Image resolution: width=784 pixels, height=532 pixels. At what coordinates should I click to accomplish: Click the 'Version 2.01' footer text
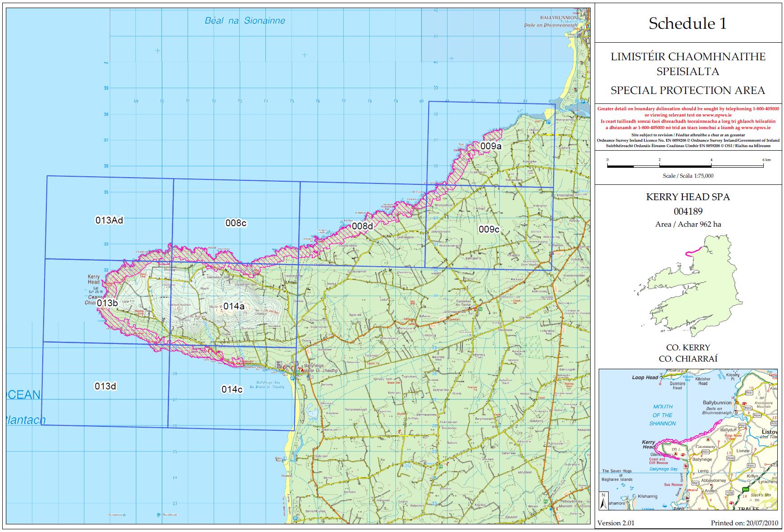616,523
